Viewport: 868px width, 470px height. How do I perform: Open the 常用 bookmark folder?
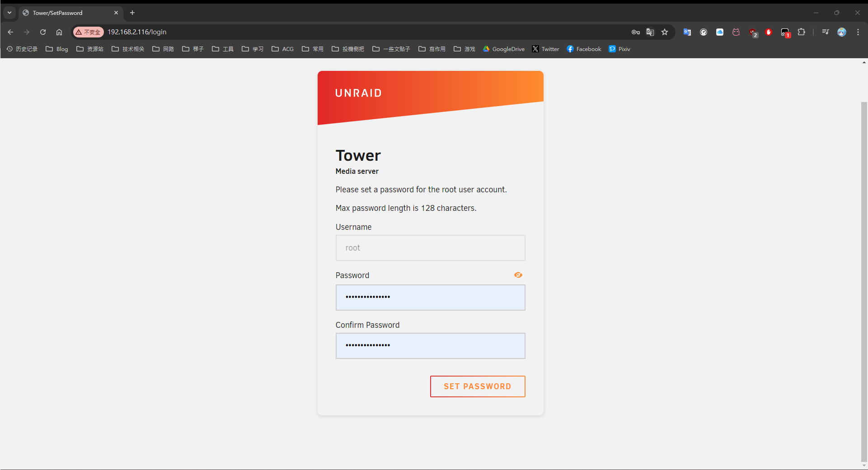coord(313,49)
